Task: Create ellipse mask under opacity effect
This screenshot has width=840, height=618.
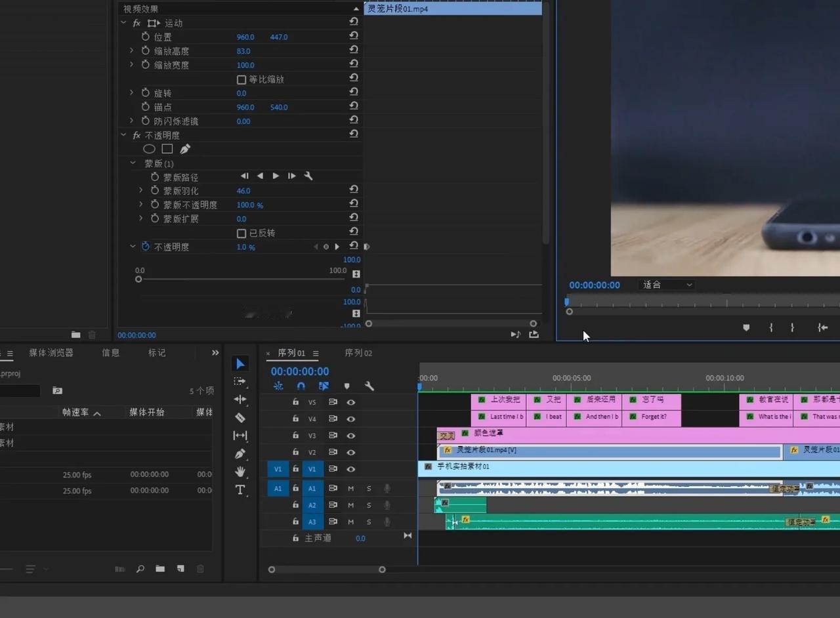Action: click(x=150, y=149)
